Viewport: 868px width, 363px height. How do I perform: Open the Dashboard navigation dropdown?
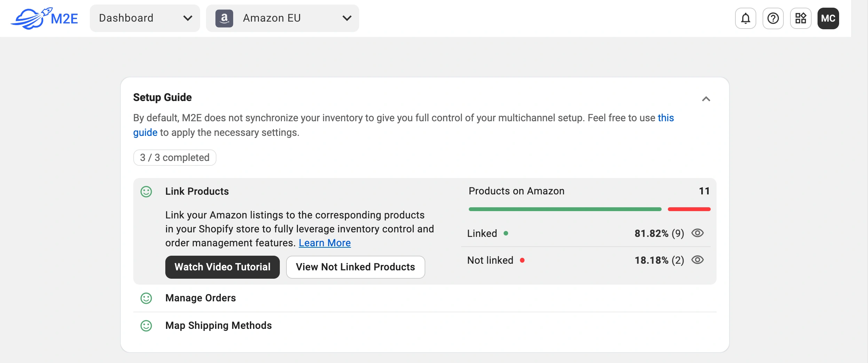point(145,18)
